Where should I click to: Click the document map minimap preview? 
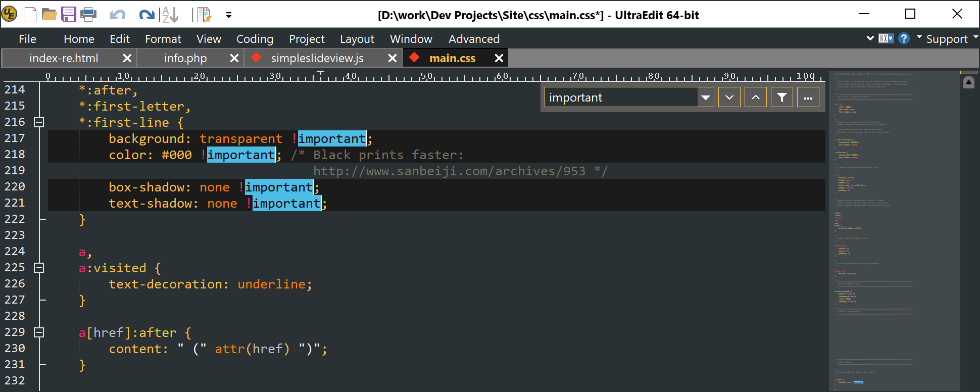pyautogui.click(x=894, y=231)
